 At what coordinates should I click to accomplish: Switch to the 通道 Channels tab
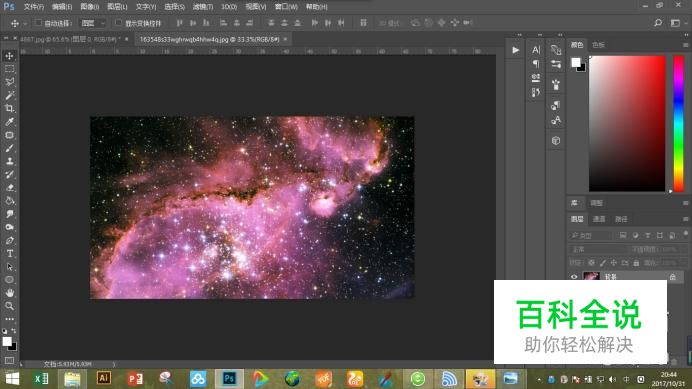(x=599, y=219)
